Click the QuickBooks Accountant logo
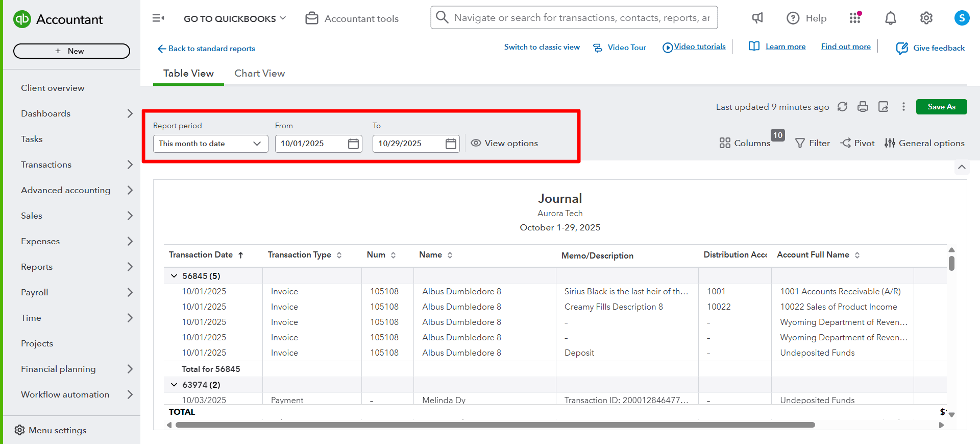 pos(58,19)
